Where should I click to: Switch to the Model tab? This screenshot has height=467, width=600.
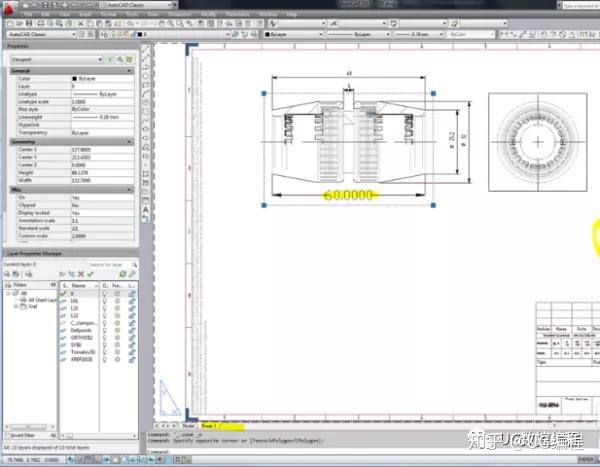[188, 426]
